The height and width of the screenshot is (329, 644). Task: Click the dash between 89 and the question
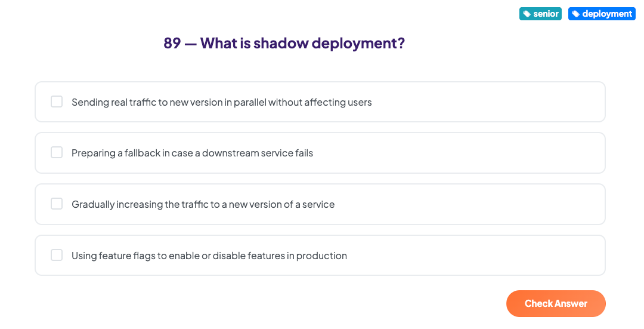point(191,44)
